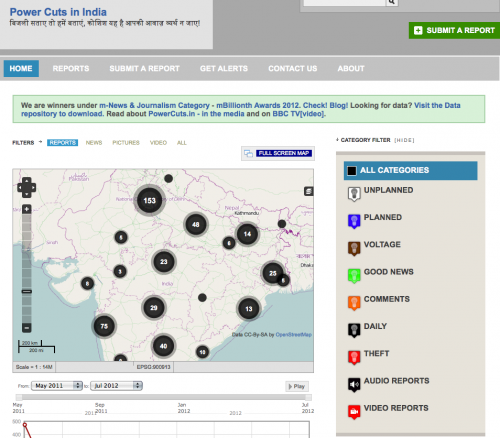The width and height of the screenshot is (500, 438).
Task: Click the full screen map windows icon
Action: (248, 153)
